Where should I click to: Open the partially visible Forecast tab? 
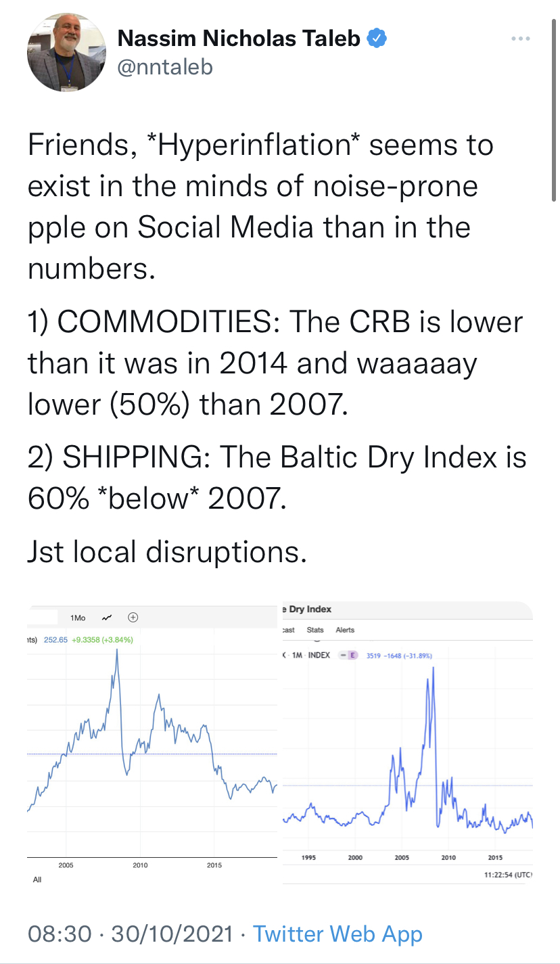(289, 630)
